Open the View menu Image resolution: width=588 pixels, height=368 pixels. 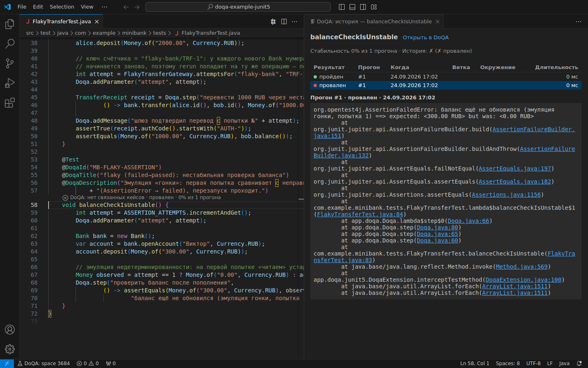point(87,7)
